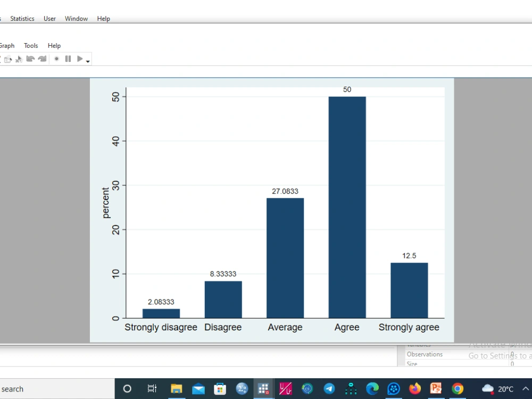The width and height of the screenshot is (532, 399).
Task: Expand the play recording dropdown arrow
Action: (x=88, y=61)
